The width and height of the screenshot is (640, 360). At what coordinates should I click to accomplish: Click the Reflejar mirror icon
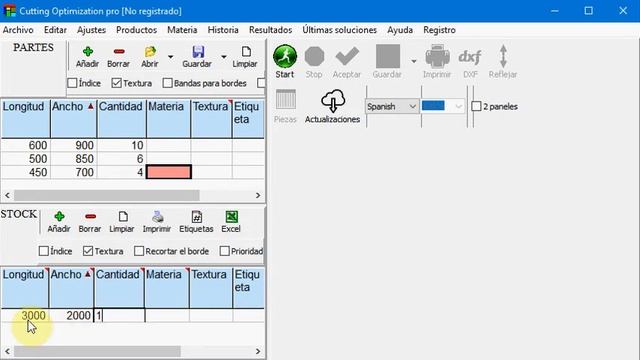(503, 61)
